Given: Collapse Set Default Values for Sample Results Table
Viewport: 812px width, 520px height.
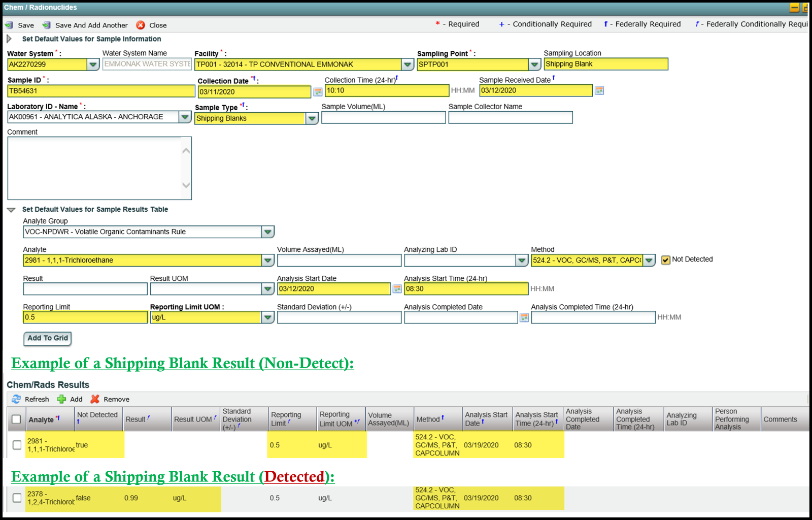Looking at the screenshot, I should coord(11,210).
